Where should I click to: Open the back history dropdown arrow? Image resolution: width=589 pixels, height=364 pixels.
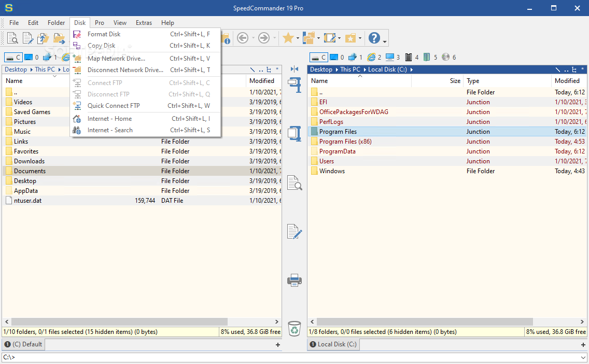coord(253,38)
